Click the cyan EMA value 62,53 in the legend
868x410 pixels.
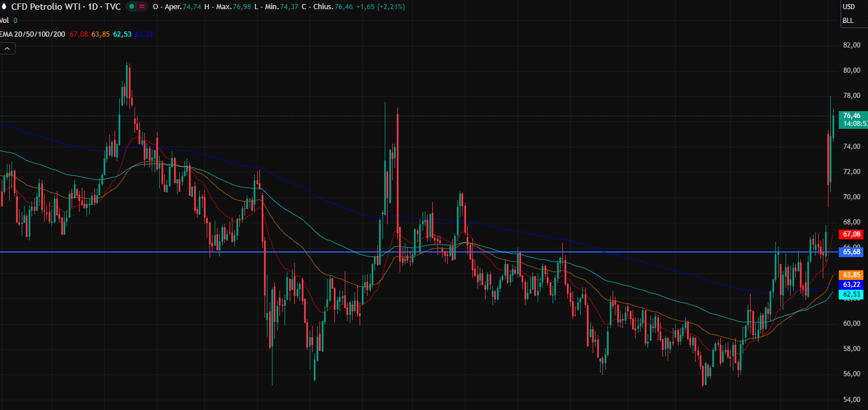point(123,34)
